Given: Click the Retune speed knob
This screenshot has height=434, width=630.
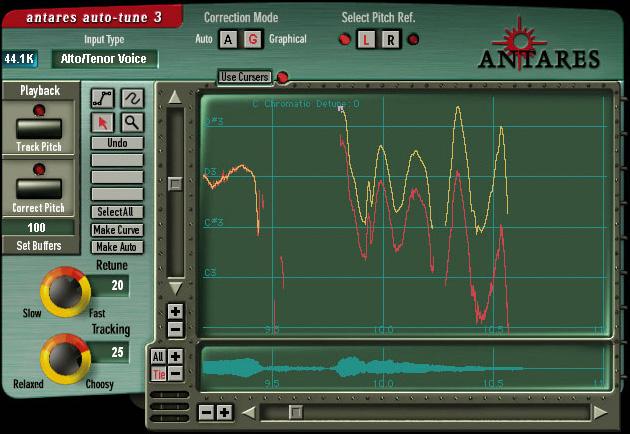Looking at the screenshot, I should point(65,292).
